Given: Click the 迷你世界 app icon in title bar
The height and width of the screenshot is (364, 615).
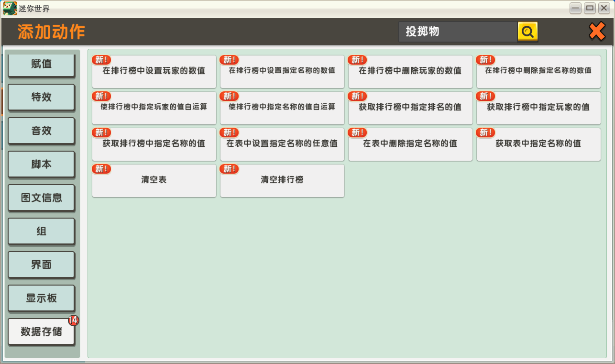Looking at the screenshot, I should point(10,8).
